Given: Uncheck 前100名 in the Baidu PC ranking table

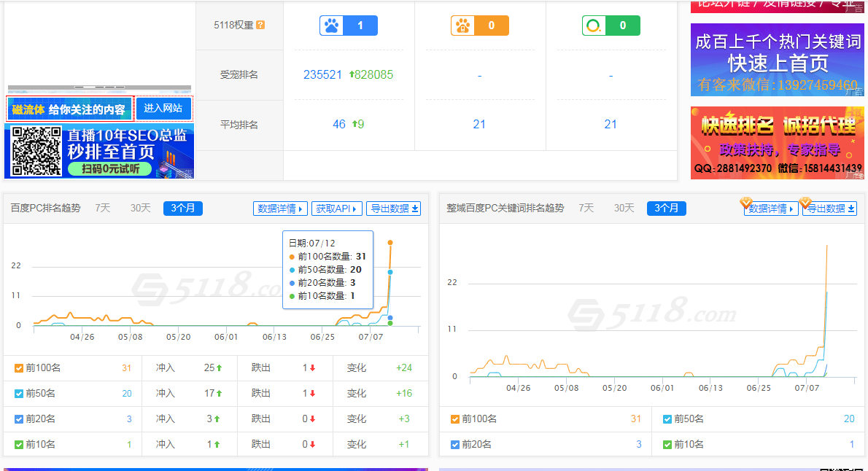Looking at the screenshot, I should click(19, 368).
